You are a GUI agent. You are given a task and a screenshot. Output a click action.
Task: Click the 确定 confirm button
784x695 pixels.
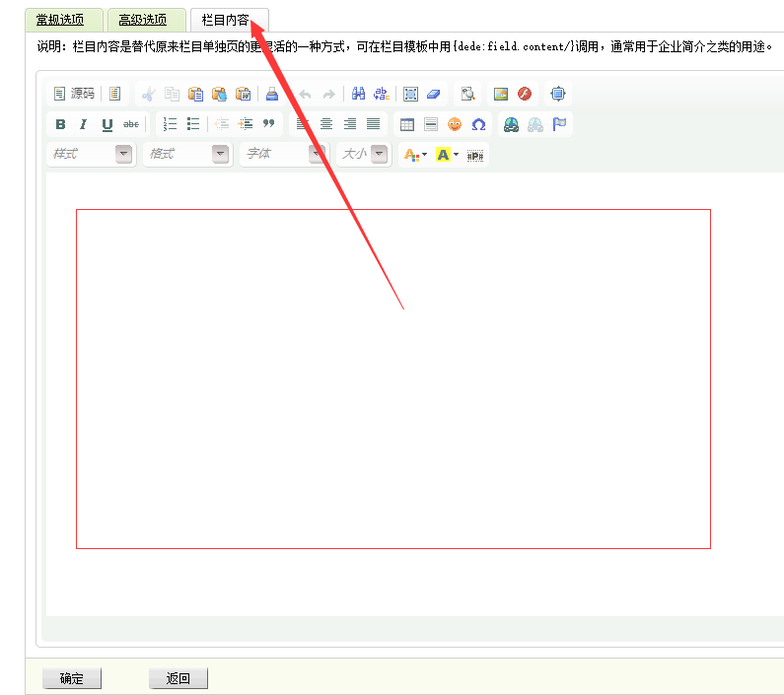[72, 678]
